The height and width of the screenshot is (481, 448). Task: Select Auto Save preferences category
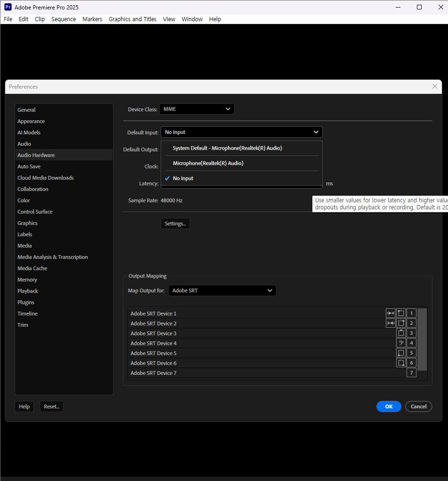[64, 166]
